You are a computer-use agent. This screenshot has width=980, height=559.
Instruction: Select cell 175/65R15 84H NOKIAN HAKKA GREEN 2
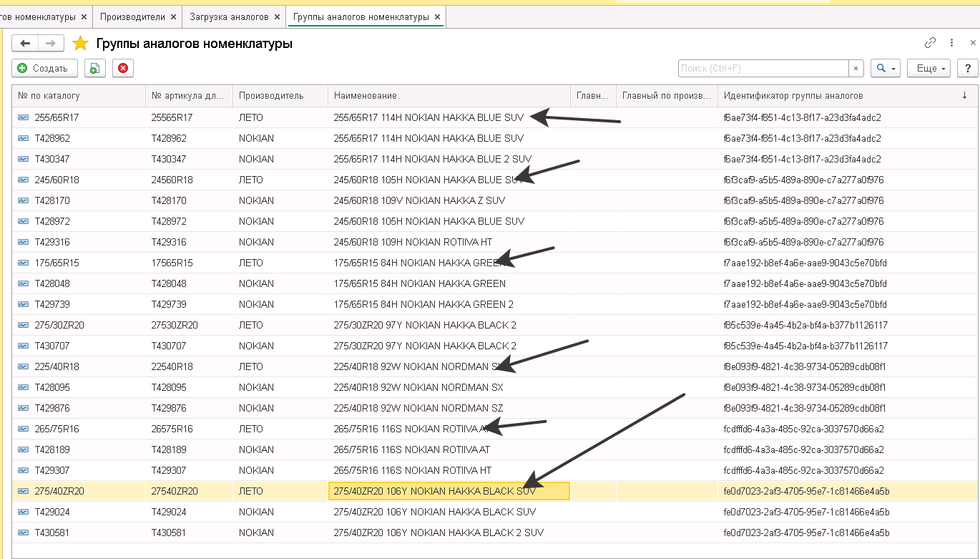pos(449,304)
